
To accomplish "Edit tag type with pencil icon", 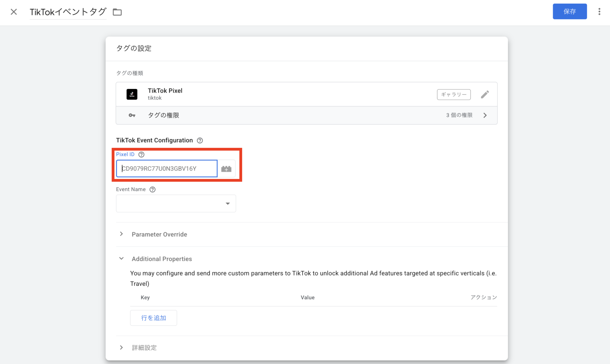I will pos(485,94).
